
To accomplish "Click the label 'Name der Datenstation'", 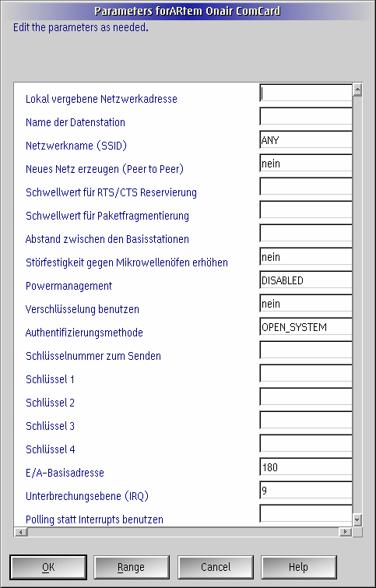I will (x=76, y=122).
